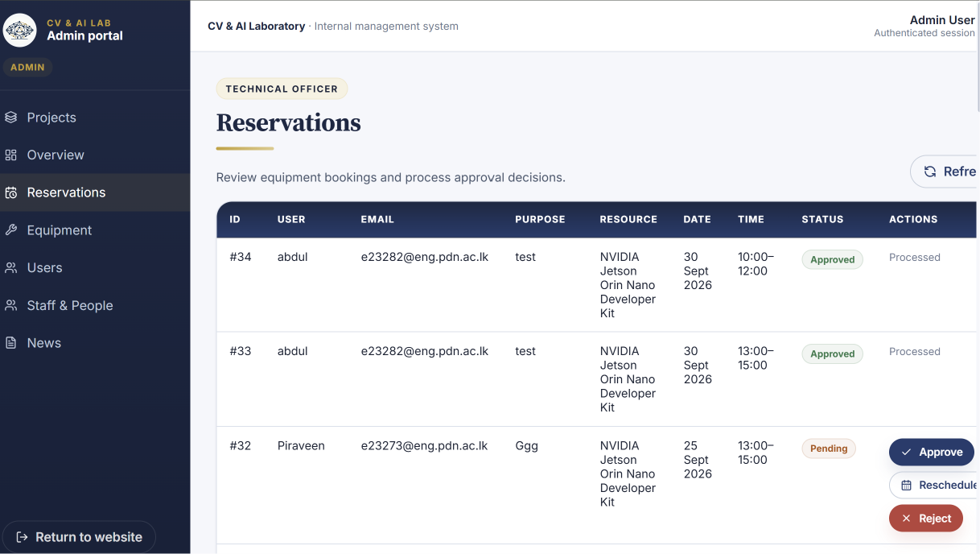Viewport: 980px width, 554px height.
Task: Click the PURPOSE column header
Action: coord(540,219)
